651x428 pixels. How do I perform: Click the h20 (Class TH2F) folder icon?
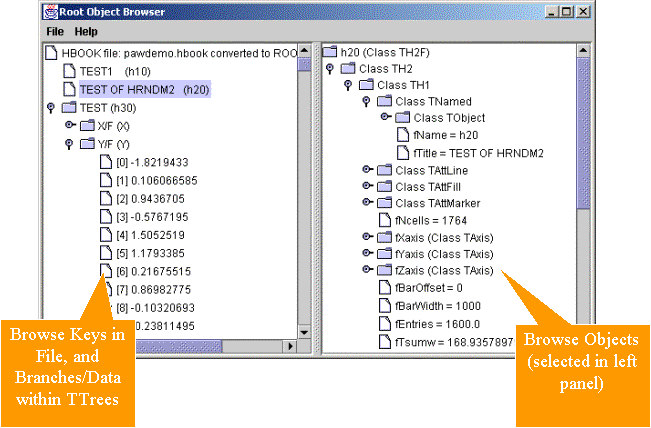[331, 51]
